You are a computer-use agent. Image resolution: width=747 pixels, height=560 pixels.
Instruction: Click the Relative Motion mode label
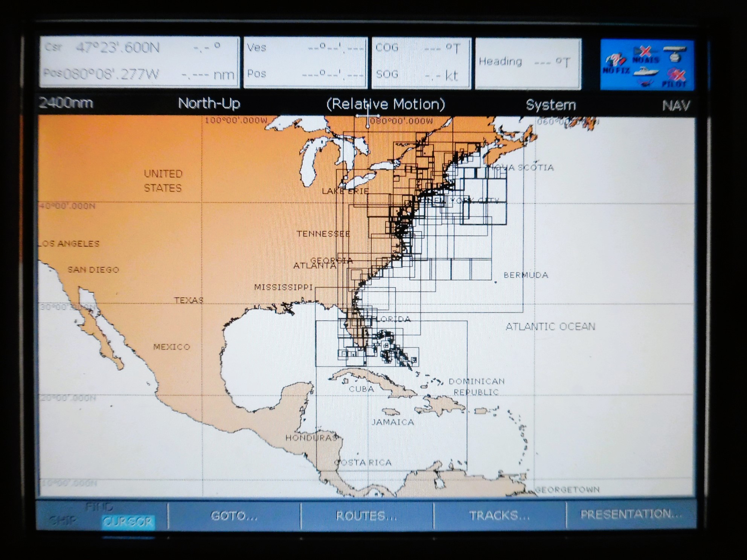tap(386, 104)
